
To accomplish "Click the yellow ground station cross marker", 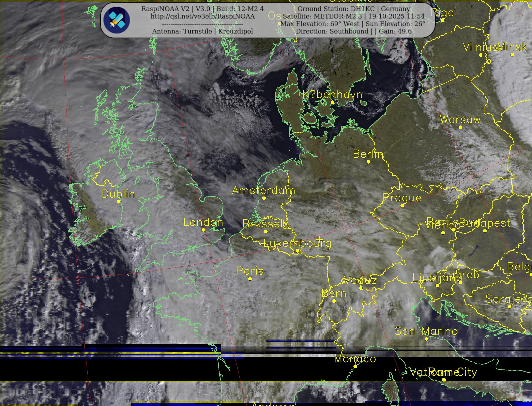I will coord(320,240).
